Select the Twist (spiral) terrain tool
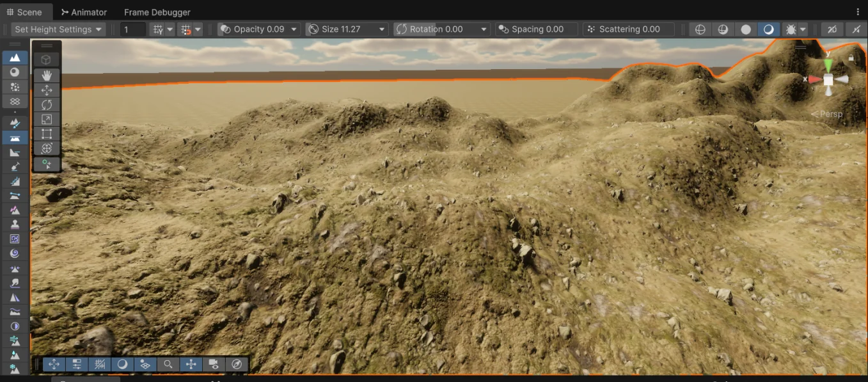 [15, 253]
